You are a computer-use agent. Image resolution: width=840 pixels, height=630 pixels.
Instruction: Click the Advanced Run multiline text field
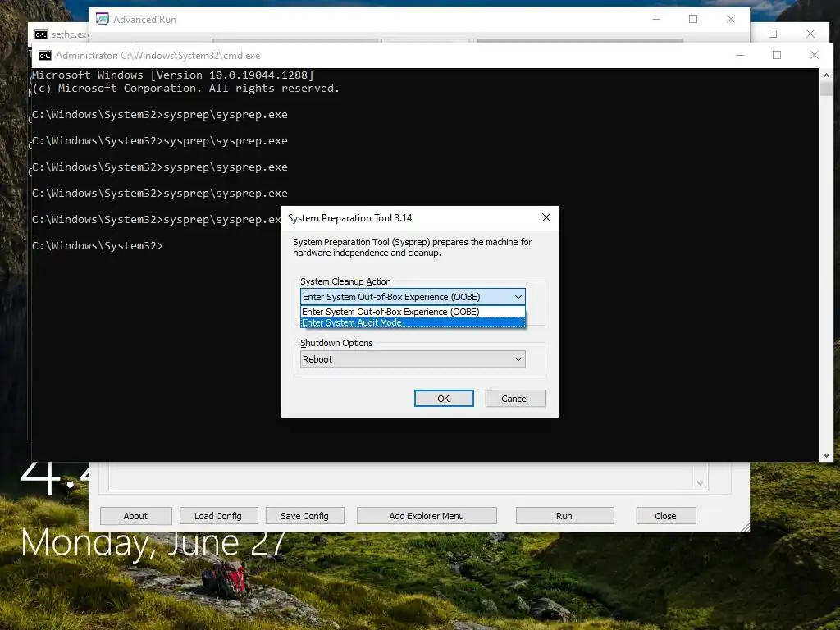(402, 477)
